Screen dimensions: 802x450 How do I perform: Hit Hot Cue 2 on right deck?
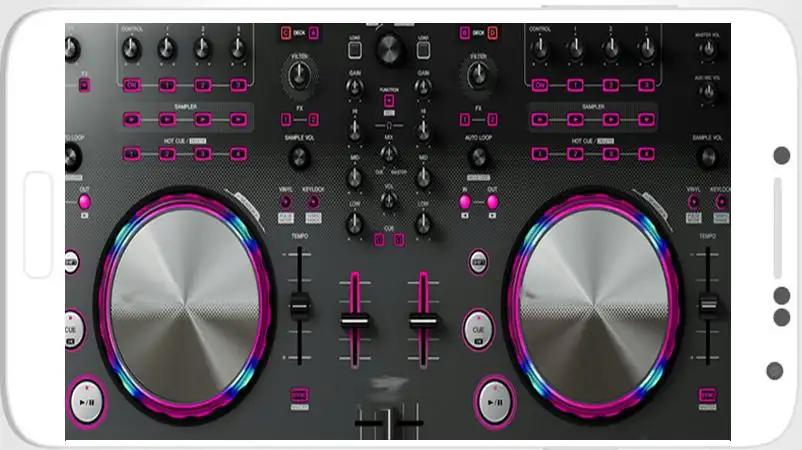[575, 154]
